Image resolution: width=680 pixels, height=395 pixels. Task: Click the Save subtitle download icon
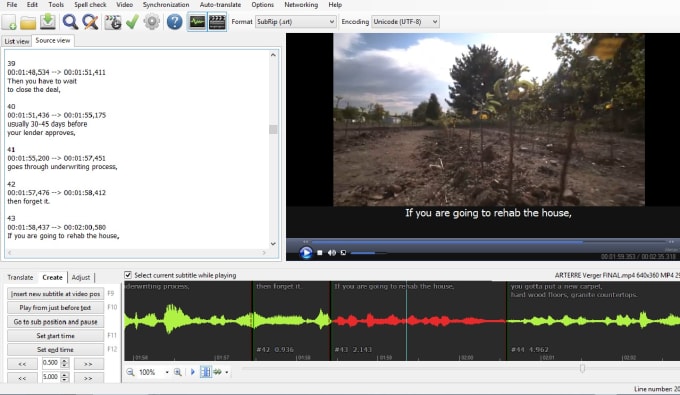coord(48,22)
